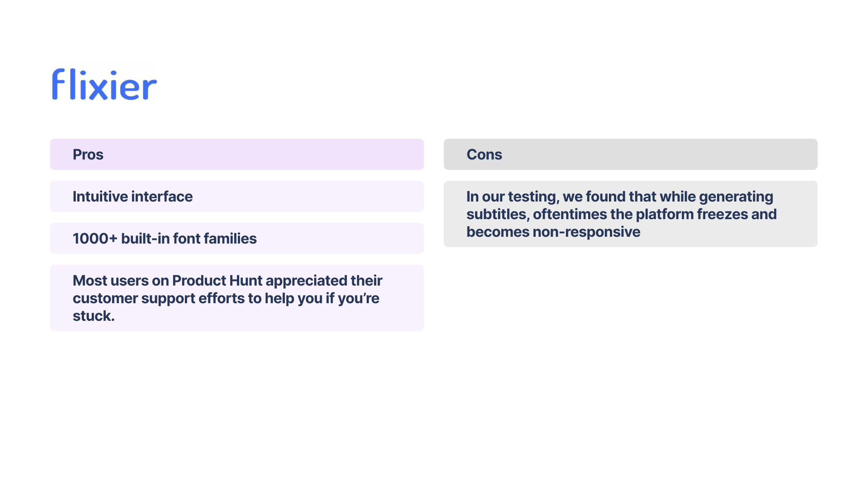Click the word 'Pros'
This screenshot has width=868, height=488.
click(88, 155)
